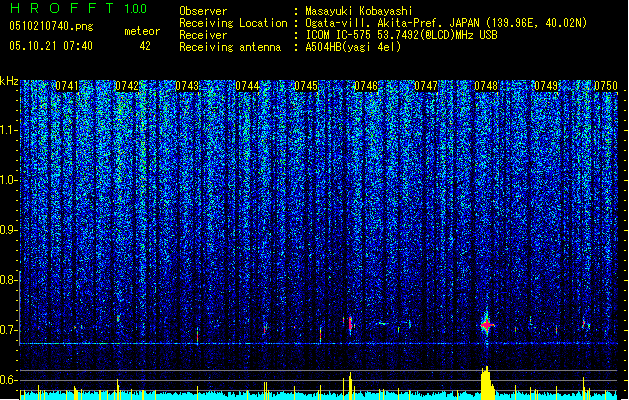Click the kHz axis unit label
This screenshot has height=400, width=629.
pyautogui.click(x=9, y=81)
